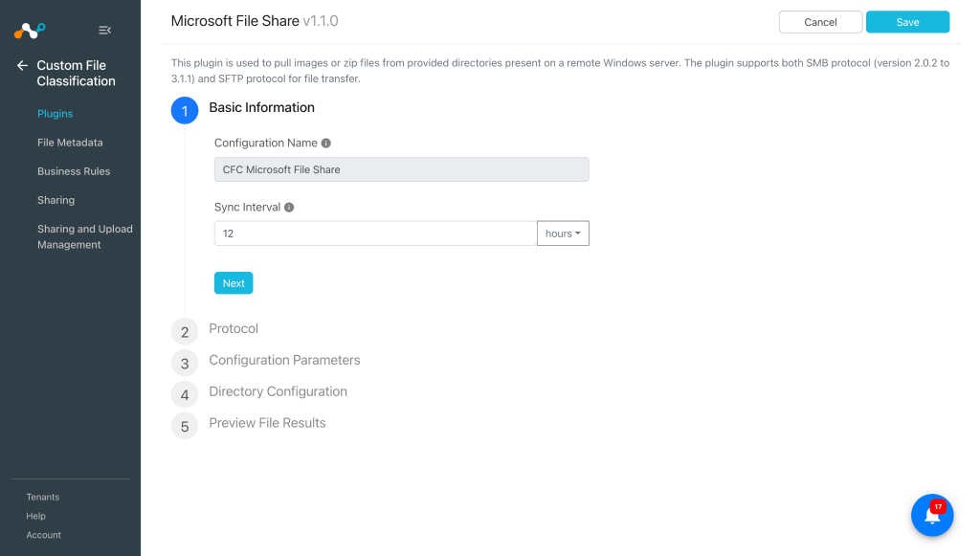Open the hours unit dropdown
This screenshot has height=556, width=980.
563,233
